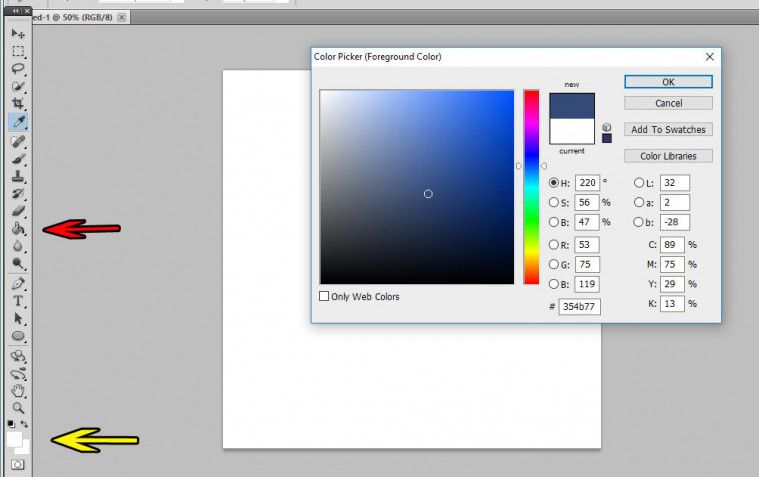Select the Zoom tool in toolbar
759x477 pixels.
point(18,408)
